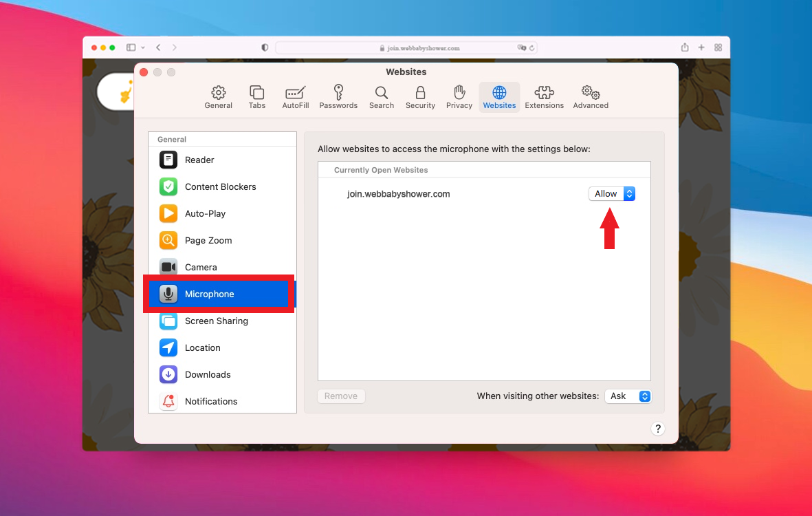Screen dimensions: 812x516
Task: Open the General preferences tab
Action: click(218, 97)
